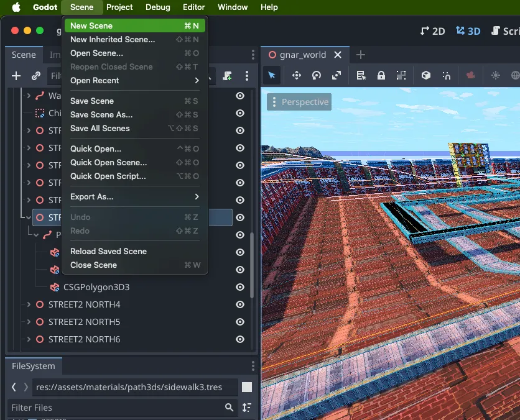Expand the STREET2 NORTH5 tree node
The width and height of the screenshot is (520, 420).
point(29,322)
